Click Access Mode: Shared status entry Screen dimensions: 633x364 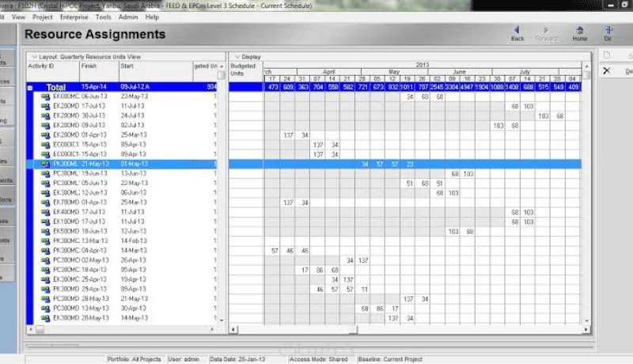pyautogui.click(x=319, y=359)
